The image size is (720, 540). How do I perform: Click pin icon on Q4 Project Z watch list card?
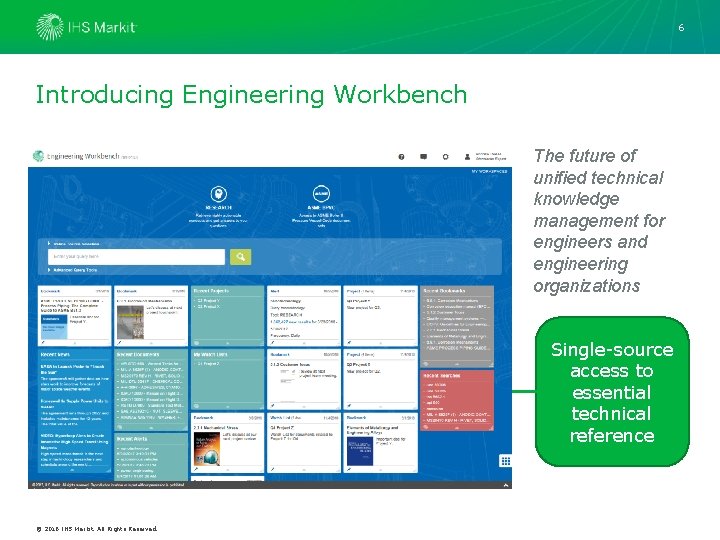[273, 469]
